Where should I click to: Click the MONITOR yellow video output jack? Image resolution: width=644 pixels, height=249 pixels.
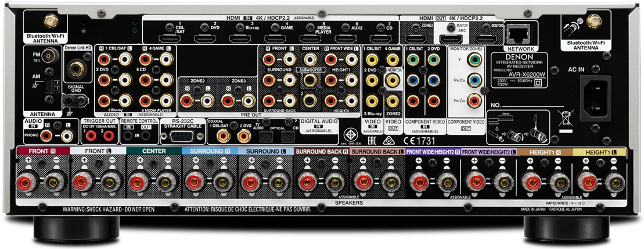pyautogui.click(x=392, y=80)
